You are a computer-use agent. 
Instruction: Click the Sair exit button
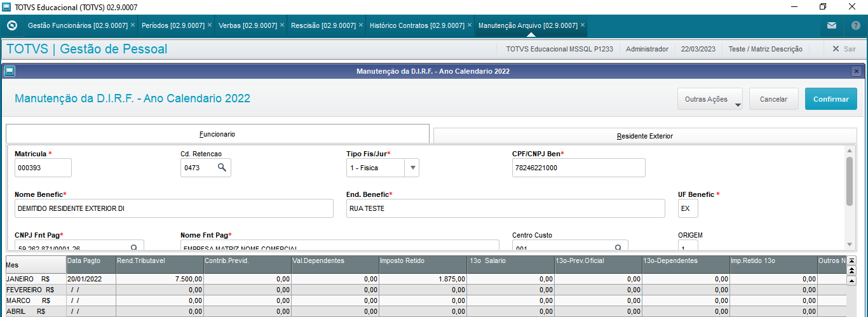click(x=844, y=49)
